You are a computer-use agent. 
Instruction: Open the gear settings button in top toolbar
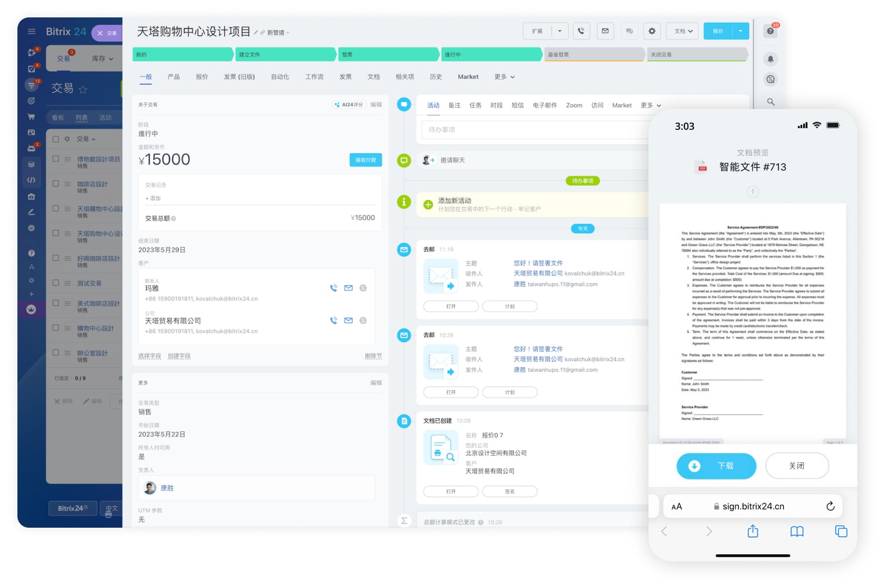(x=652, y=31)
